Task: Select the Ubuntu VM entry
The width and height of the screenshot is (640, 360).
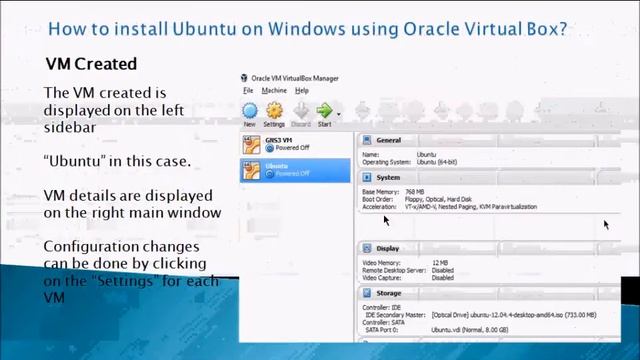Action: click(295, 170)
